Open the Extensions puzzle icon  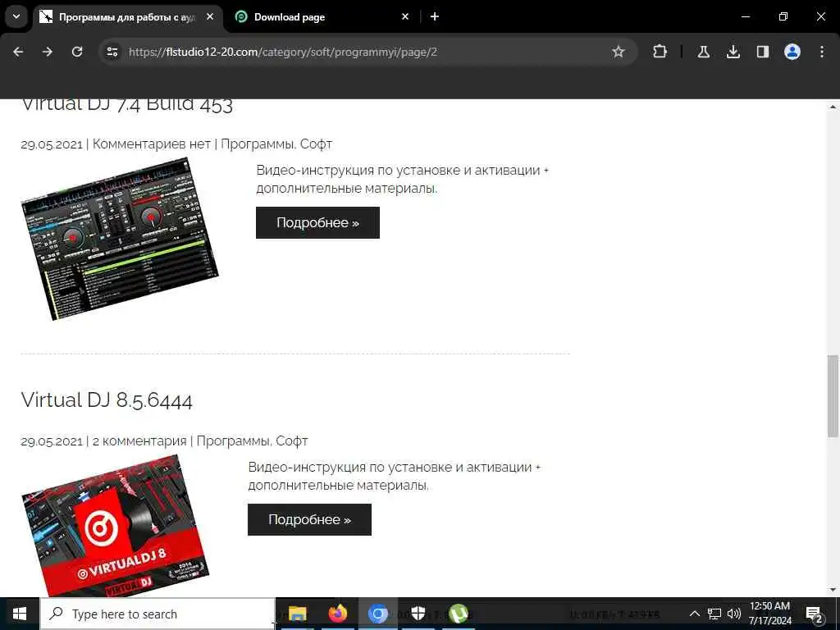(660, 52)
